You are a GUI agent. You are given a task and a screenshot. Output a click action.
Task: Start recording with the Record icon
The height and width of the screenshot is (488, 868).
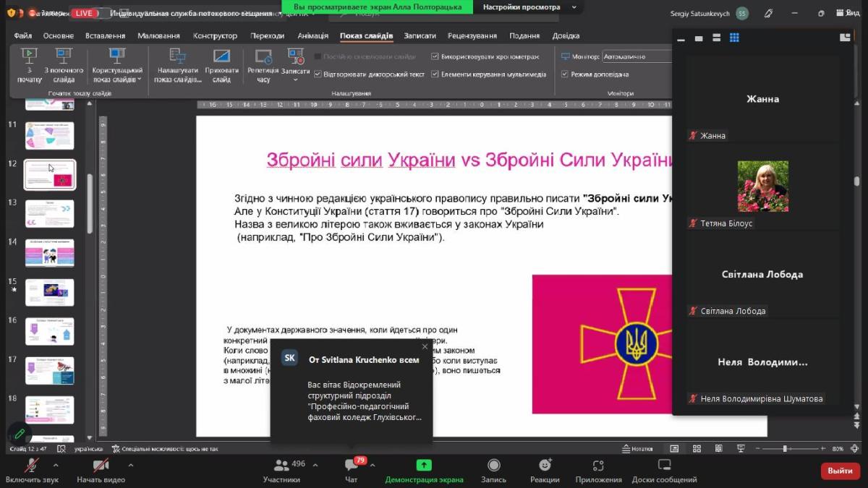[x=493, y=466]
